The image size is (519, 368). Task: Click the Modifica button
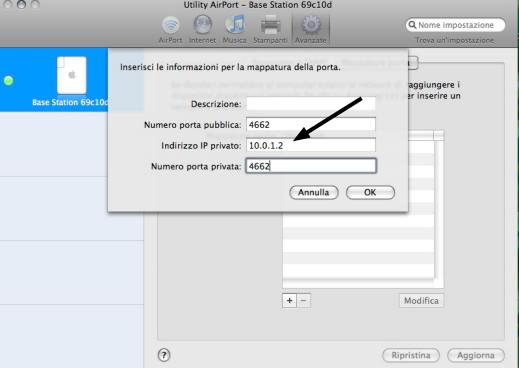pyautogui.click(x=421, y=301)
